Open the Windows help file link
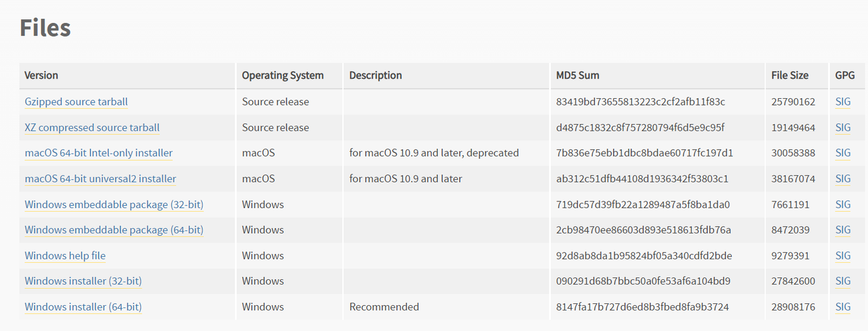Screen dimensions: 868x331 click(x=65, y=256)
